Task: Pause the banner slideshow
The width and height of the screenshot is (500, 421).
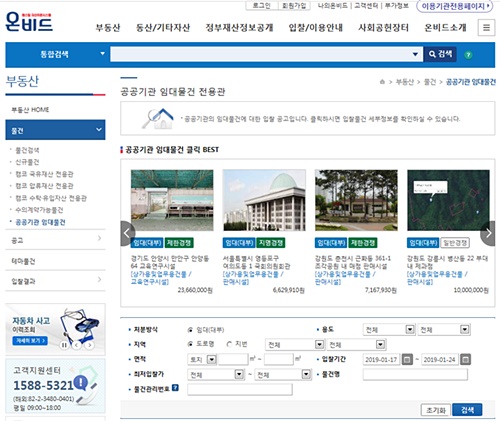Action: (x=64, y=345)
